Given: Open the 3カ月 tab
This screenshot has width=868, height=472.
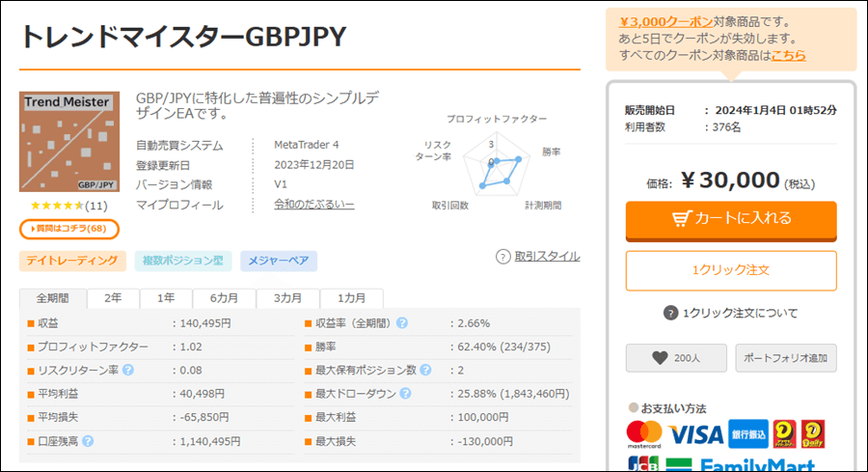Looking at the screenshot, I should pos(287,298).
